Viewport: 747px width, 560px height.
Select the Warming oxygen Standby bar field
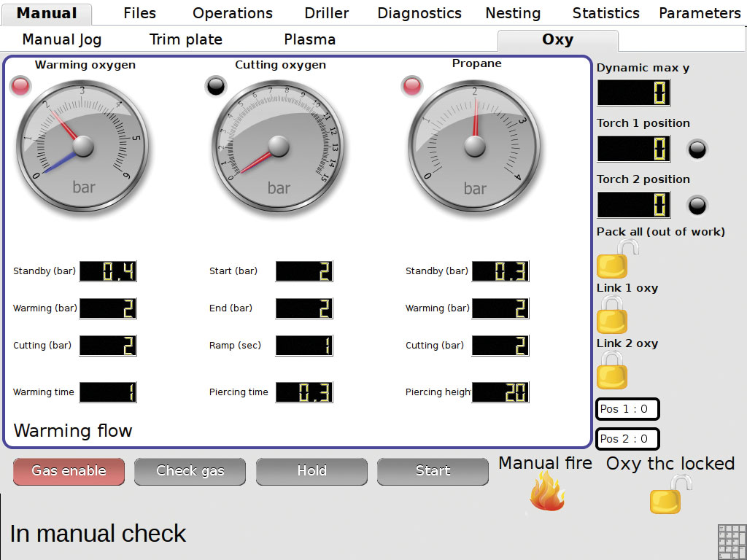point(108,271)
